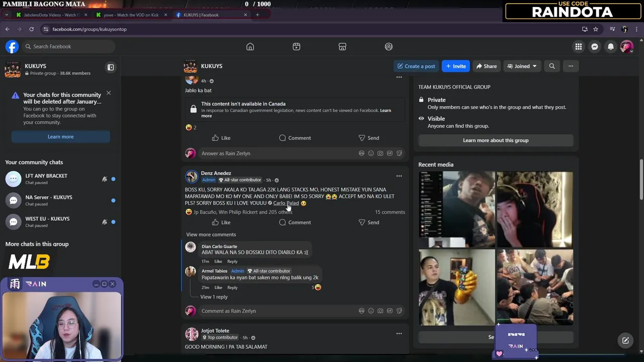Add a GIF in Comment as Rain Zerlyn box

pyautogui.click(x=390, y=311)
